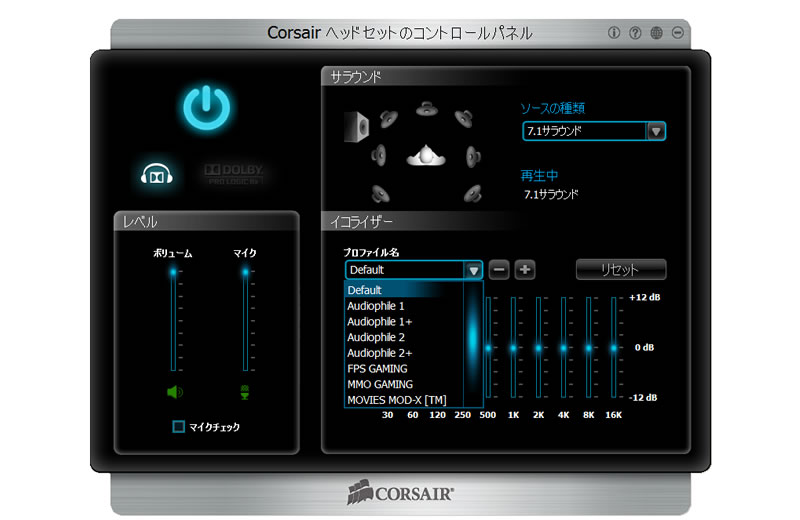Open the info icon in title bar
This screenshot has width=800, height=520.
tap(614, 33)
